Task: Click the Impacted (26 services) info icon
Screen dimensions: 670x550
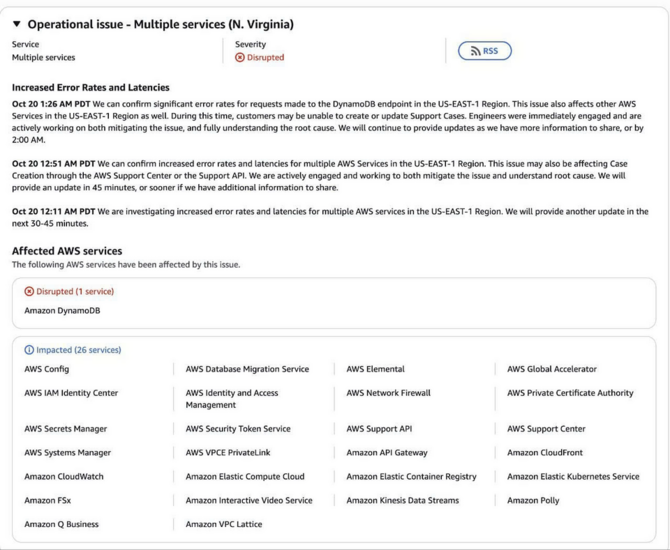Action: click(29, 351)
